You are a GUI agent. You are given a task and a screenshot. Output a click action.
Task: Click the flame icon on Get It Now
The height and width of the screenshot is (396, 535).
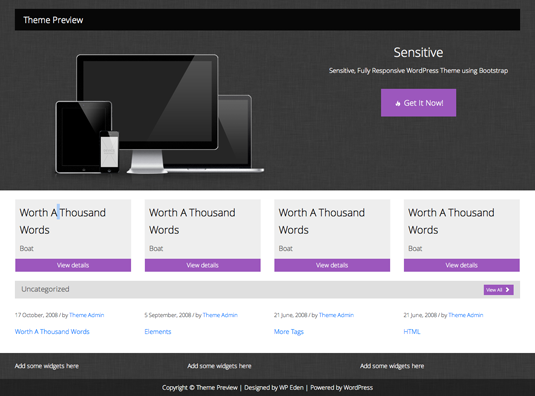click(x=397, y=103)
